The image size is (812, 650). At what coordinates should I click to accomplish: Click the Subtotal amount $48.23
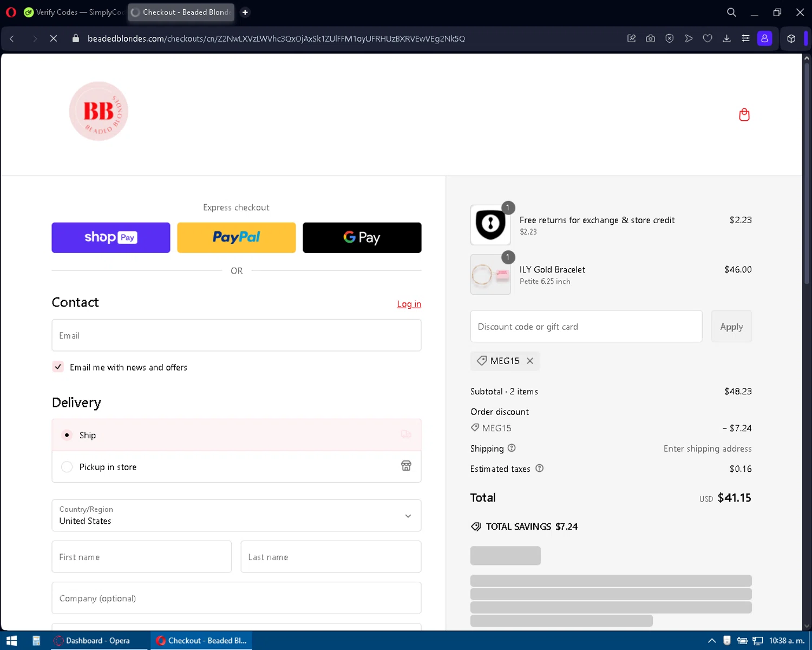point(738,391)
